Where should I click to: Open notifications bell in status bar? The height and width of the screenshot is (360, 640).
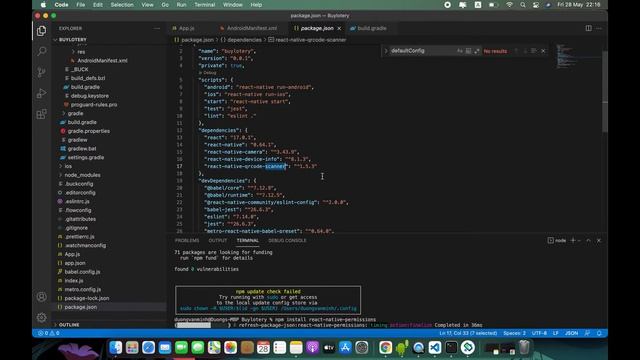(599, 333)
